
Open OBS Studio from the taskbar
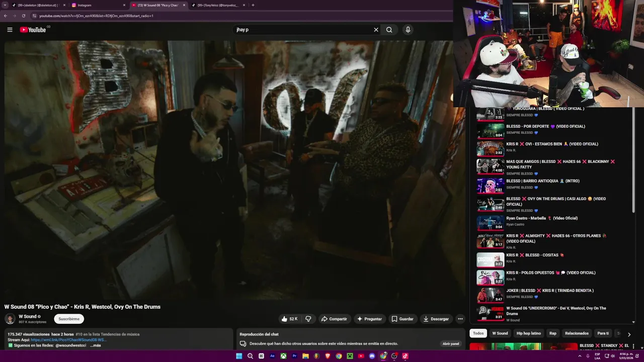click(x=394, y=356)
